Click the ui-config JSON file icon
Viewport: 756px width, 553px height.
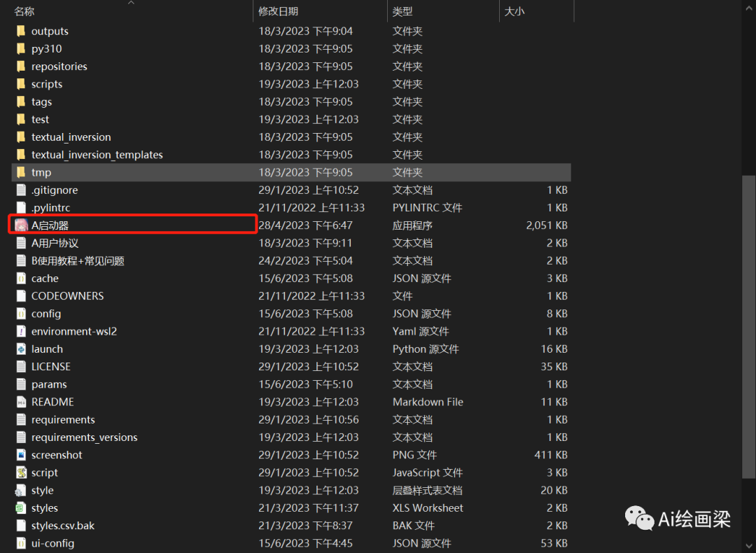click(21, 543)
